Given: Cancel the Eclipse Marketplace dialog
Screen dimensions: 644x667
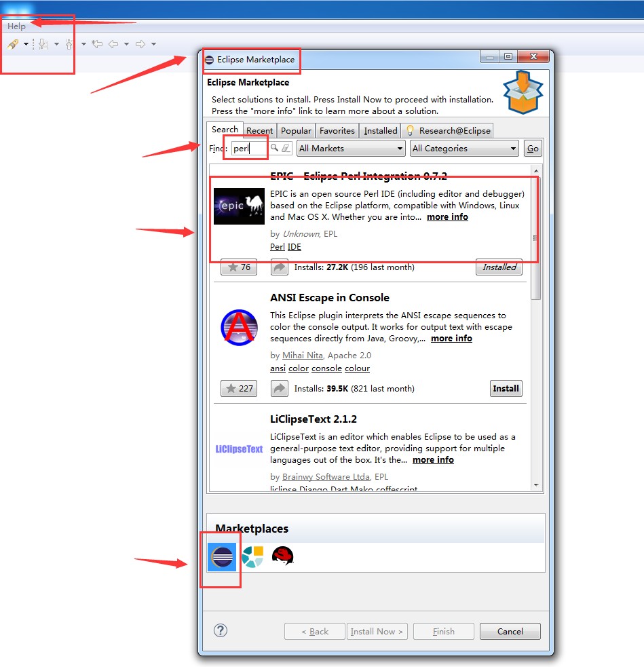Looking at the screenshot, I should pyautogui.click(x=510, y=632).
